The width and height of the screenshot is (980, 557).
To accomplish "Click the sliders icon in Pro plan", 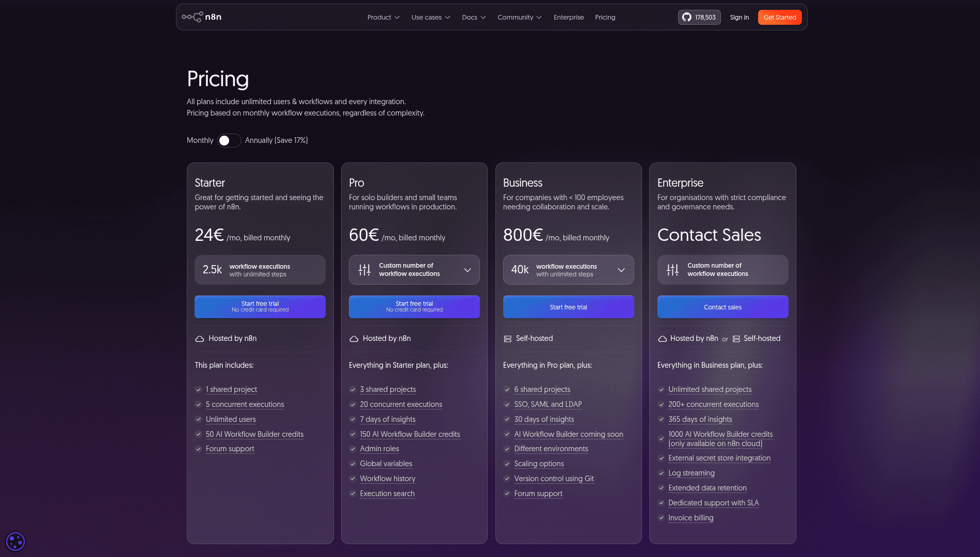I will click(364, 270).
